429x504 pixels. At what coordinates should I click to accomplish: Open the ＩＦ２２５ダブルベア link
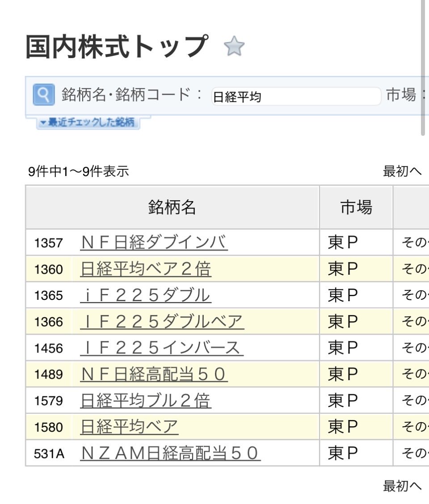click(x=162, y=321)
